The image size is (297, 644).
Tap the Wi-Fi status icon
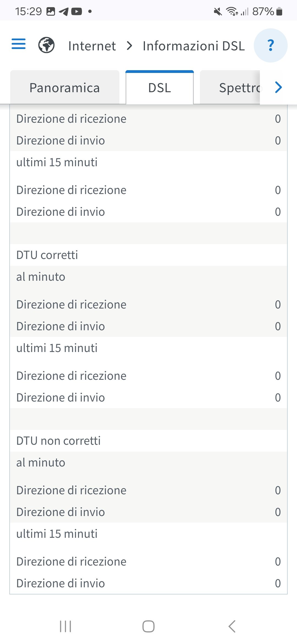(232, 12)
